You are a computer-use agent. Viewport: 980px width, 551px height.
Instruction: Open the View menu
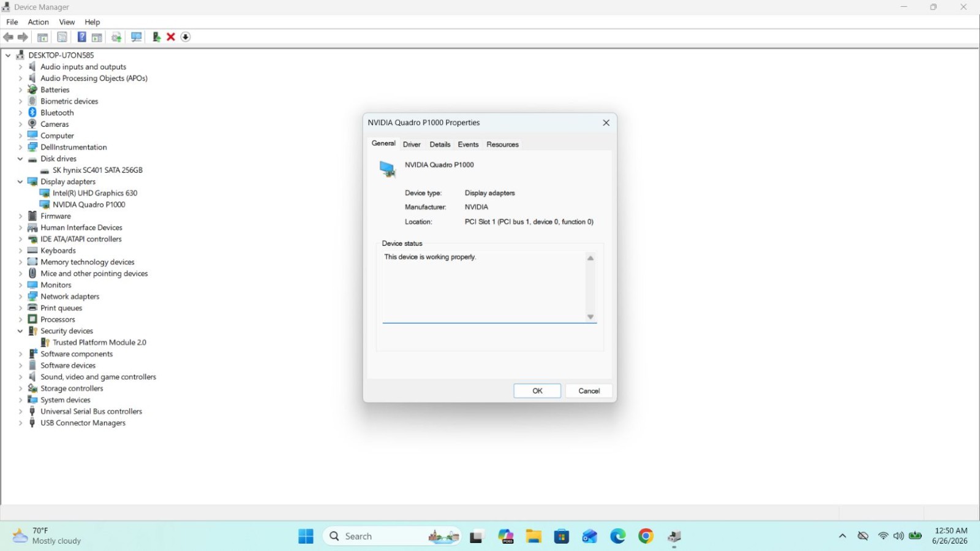(67, 22)
